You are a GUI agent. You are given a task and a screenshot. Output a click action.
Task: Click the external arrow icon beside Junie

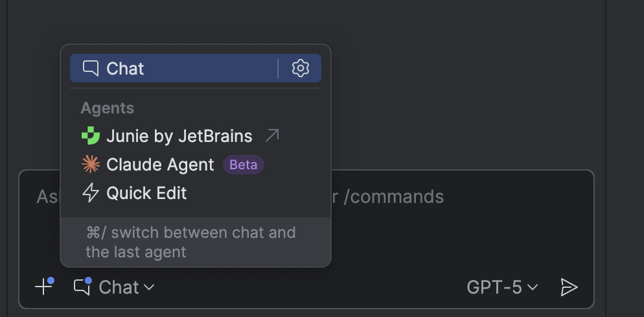pos(272,136)
